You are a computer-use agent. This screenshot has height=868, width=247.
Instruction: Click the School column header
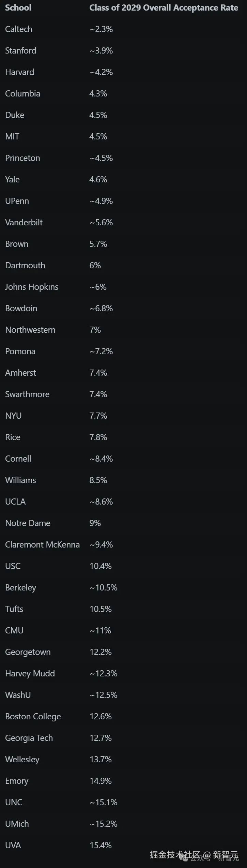pos(18,8)
